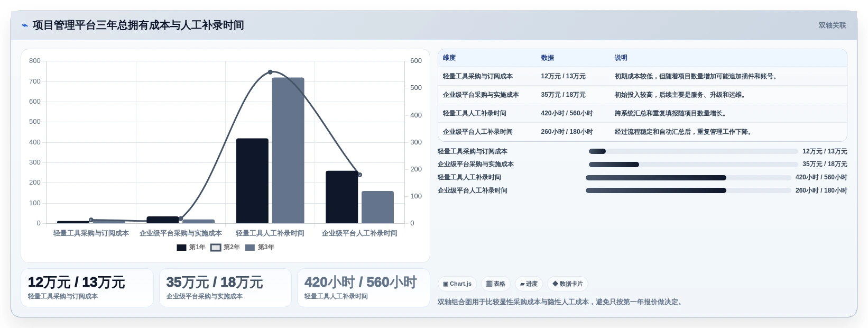Click the line point above 企业级平台采购与实施成本

[x=181, y=218]
